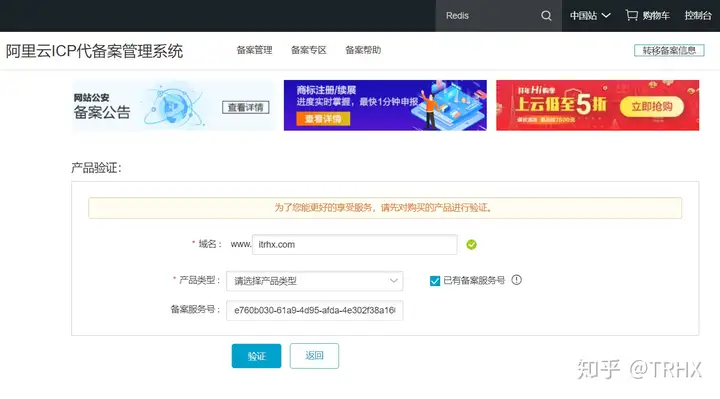Viewport: 720px width, 399px height.
Task: Click the 返回 button
Action: [314, 356]
